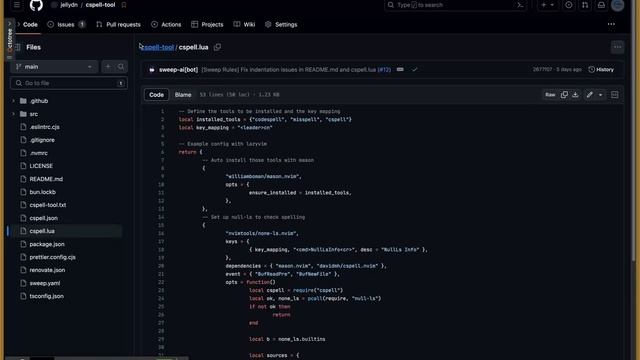Download the raw cspell.lua file
The image size is (640, 360).
tap(576, 95)
